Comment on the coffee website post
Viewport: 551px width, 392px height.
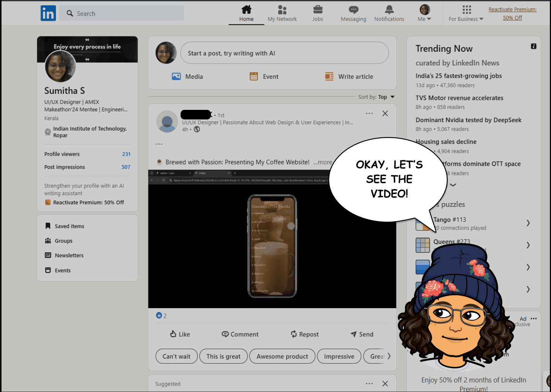tap(240, 334)
